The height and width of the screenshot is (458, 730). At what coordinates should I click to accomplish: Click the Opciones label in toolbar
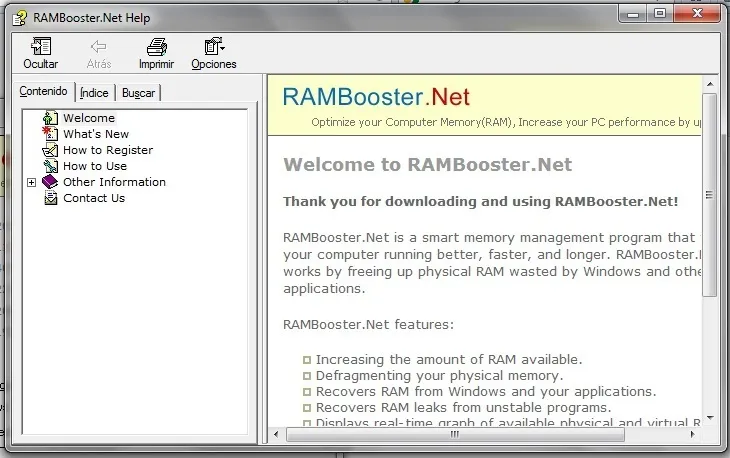tap(214, 64)
